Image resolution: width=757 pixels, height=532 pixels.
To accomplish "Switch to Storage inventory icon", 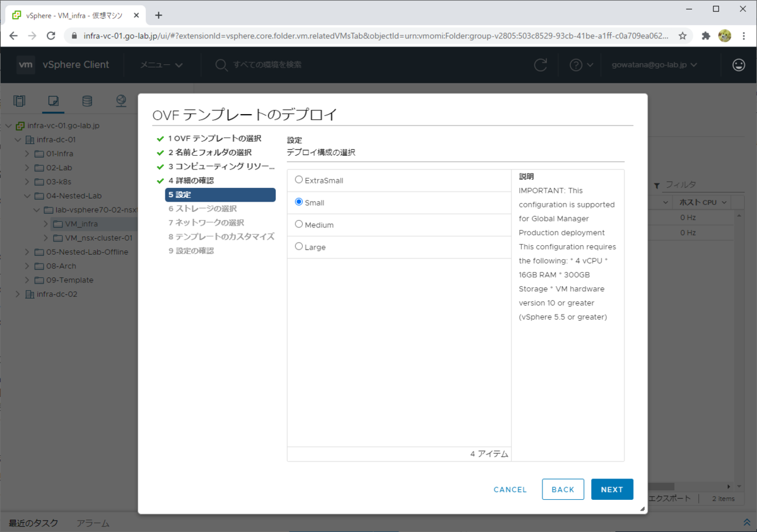I will (87, 100).
